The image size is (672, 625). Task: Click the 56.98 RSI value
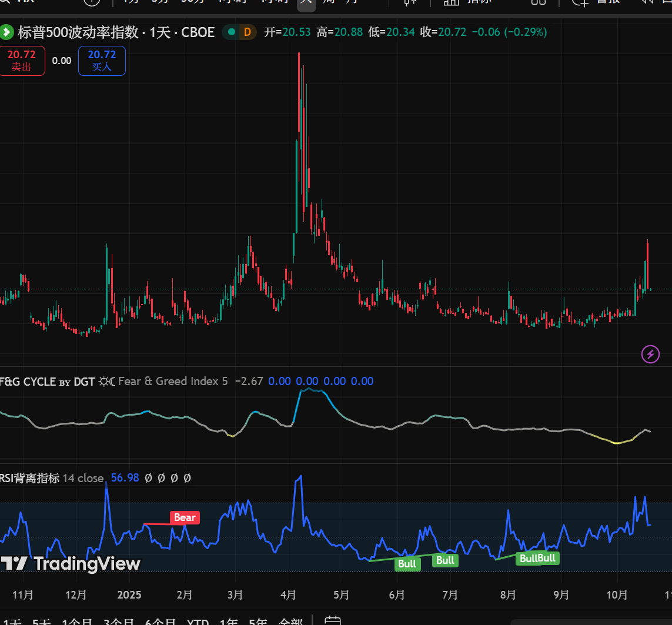[125, 477]
